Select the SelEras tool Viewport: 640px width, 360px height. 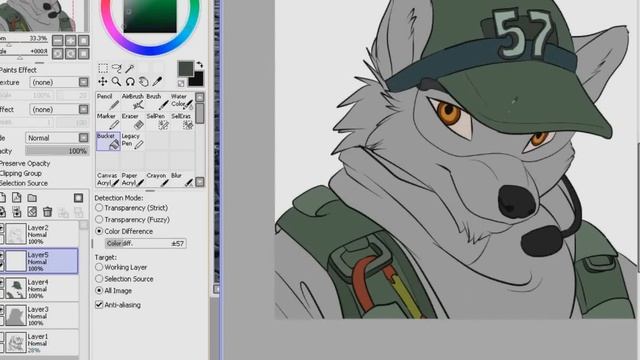click(x=182, y=121)
